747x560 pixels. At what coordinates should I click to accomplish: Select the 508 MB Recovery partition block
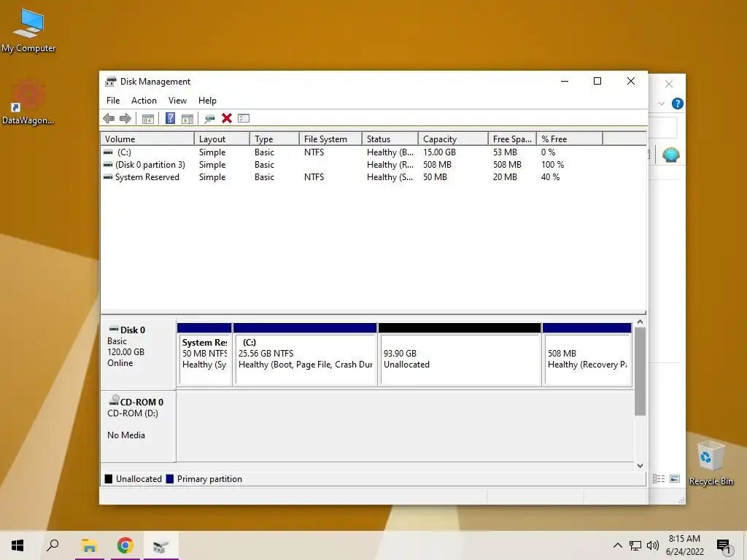pos(587,354)
